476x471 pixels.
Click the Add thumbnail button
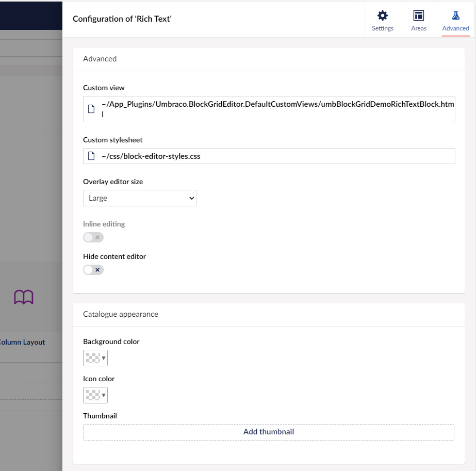pos(268,432)
